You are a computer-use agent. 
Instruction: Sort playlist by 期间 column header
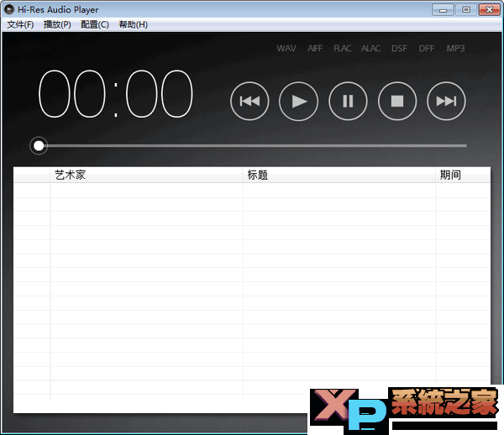463,176
